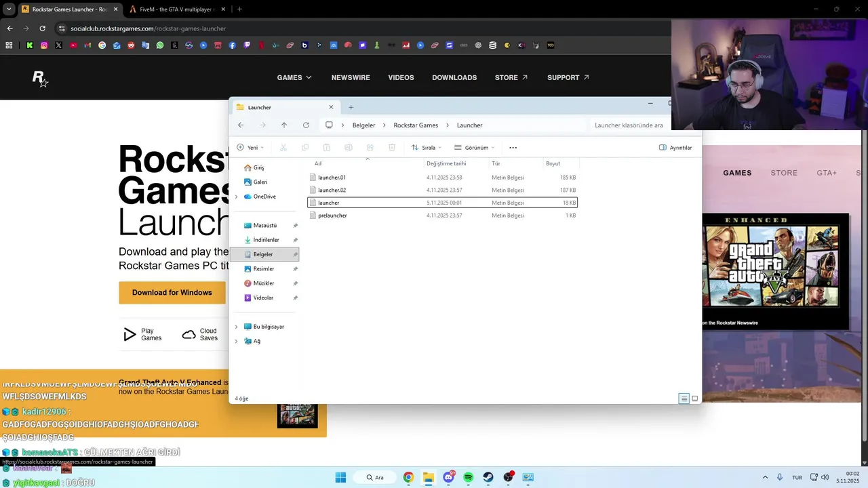Select the launcher.01 file
This screenshot has width=868, height=488.
[443, 178]
